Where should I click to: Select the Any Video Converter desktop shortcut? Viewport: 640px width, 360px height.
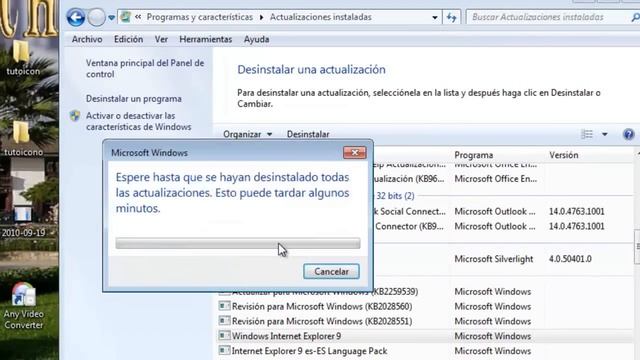[x=23, y=306]
